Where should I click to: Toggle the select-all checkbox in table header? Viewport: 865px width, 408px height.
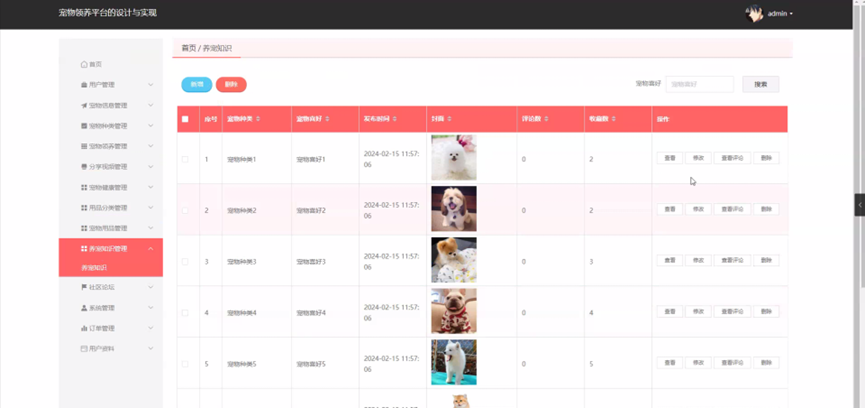click(x=185, y=119)
